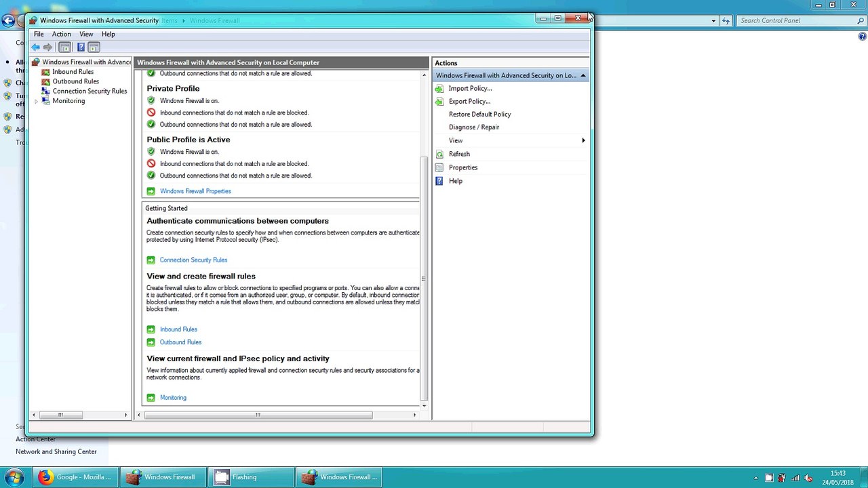Click the right arrow of center pane horizontal scrollbar
The width and height of the screenshot is (868, 488).
click(x=414, y=415)
